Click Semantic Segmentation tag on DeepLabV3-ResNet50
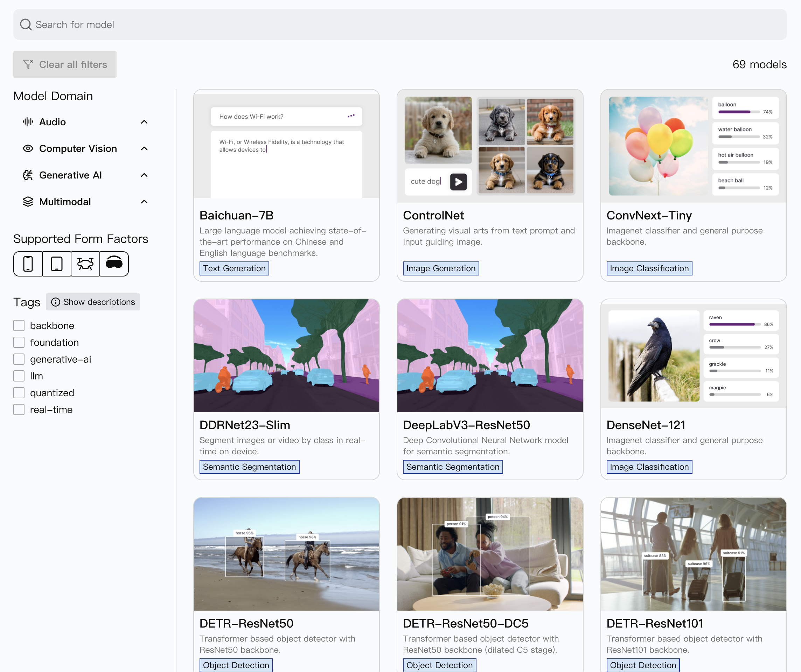Screen dimensions: 801x672 point(453,467)
